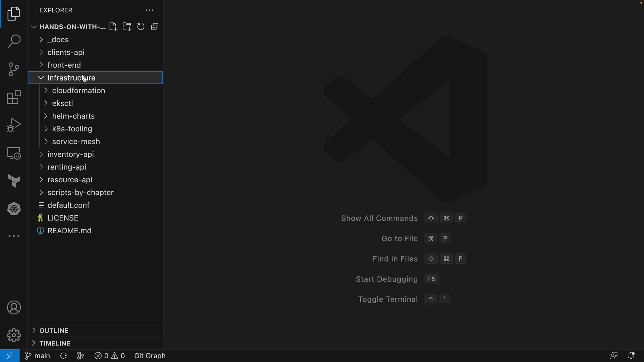Open the README.md file
This screenshot has width=644, height=362.
pyautogui.click(x=69, y=231)
